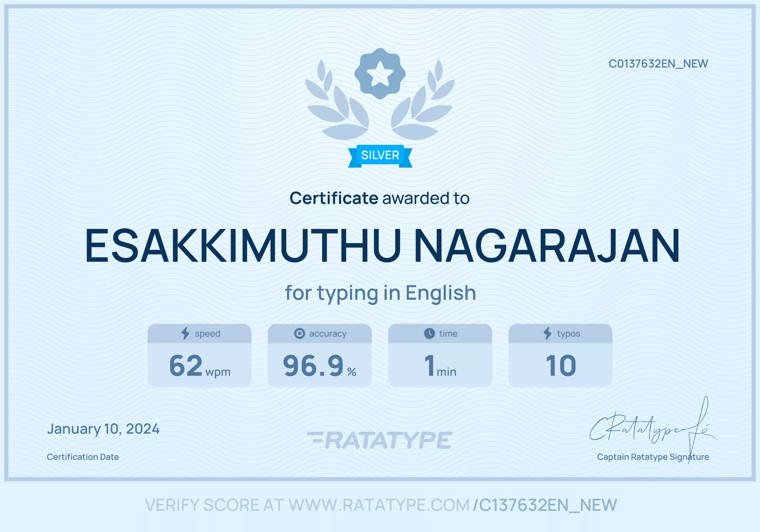Click the 96.9 % accuracy value
This screenshot has width=760, height=532.
click(320, 366)
